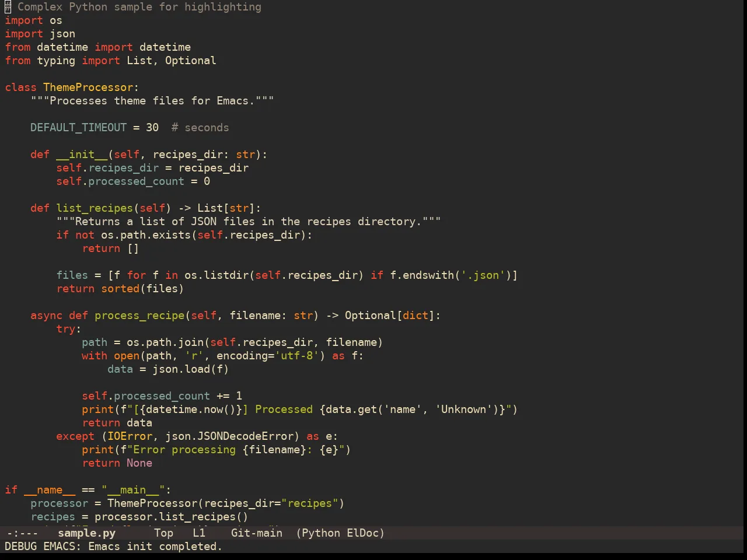Viewport: 747px width, 560px height.
Task: Click the 'return None' statement
Action: tap(117, 463)
